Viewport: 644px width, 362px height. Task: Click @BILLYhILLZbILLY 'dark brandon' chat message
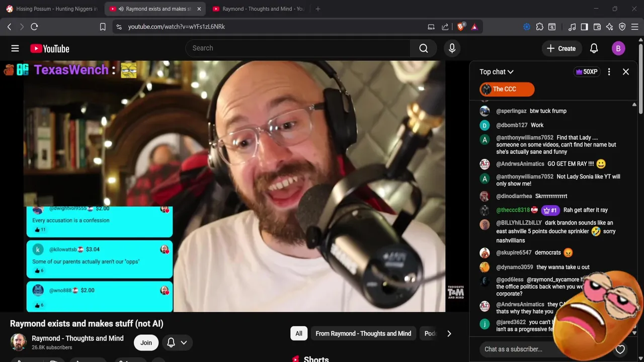tap(553, 231)
